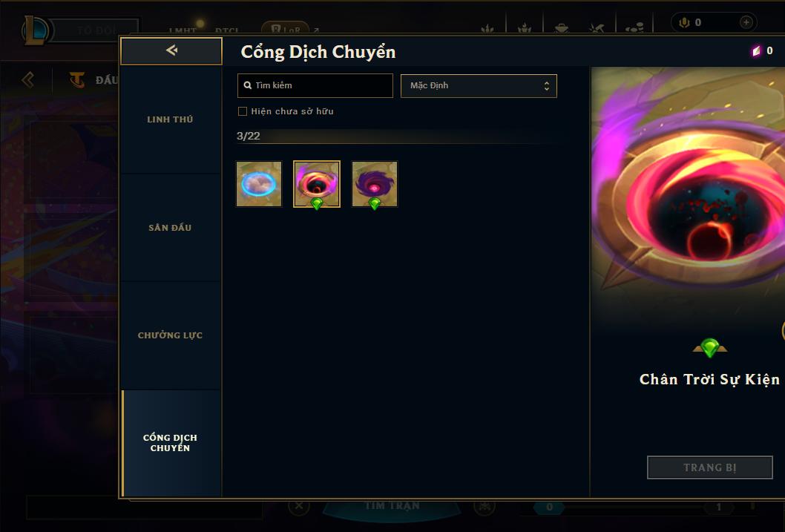Switch to the Chưởng Lực tab
The width and height of the screenshot is (785, 532).
pos(170,335)
